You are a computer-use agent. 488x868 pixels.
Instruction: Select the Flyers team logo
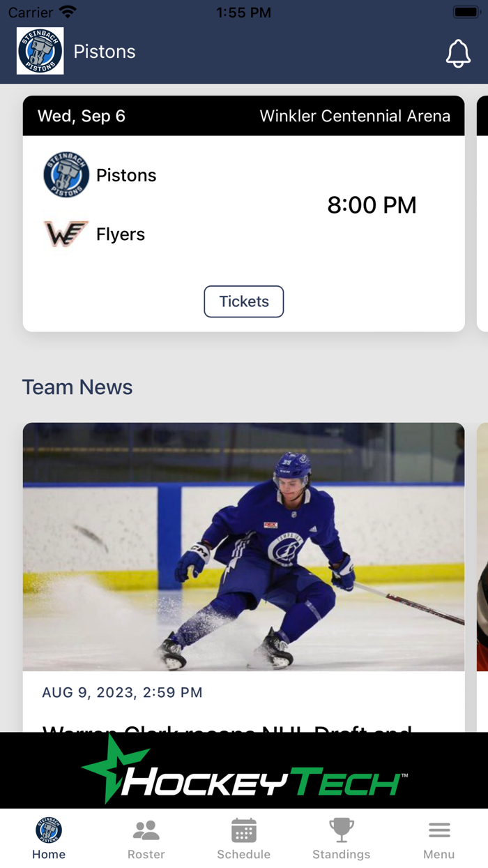(x=66, y=234)
